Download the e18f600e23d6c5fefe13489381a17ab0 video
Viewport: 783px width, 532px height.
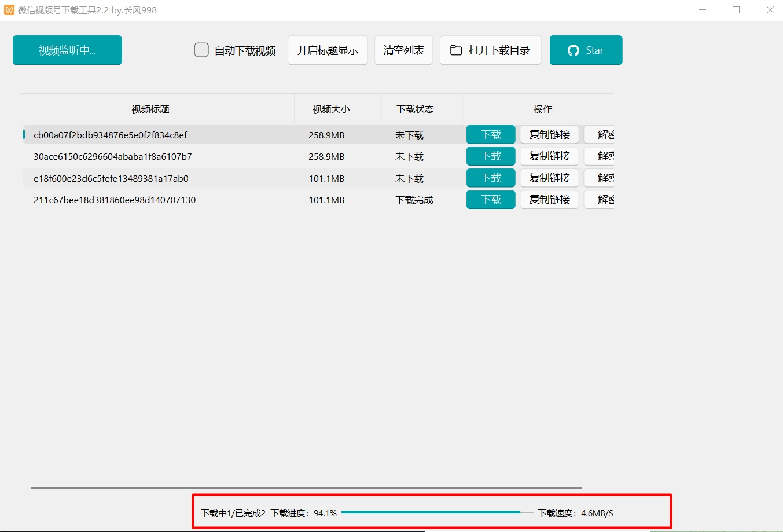(491, 178)
